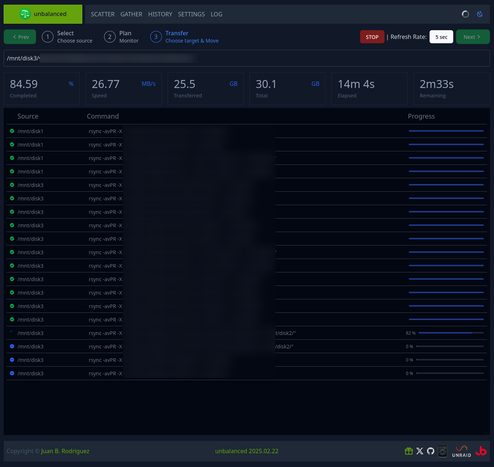Image resolution: width=494 pixels, height=467 pixels.
Task: Select step 1 Select Choose source
Action: click(67, 37)
